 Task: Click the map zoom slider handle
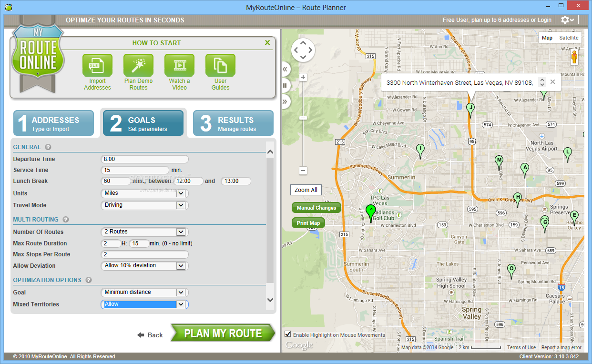click(x=303, y=118)
